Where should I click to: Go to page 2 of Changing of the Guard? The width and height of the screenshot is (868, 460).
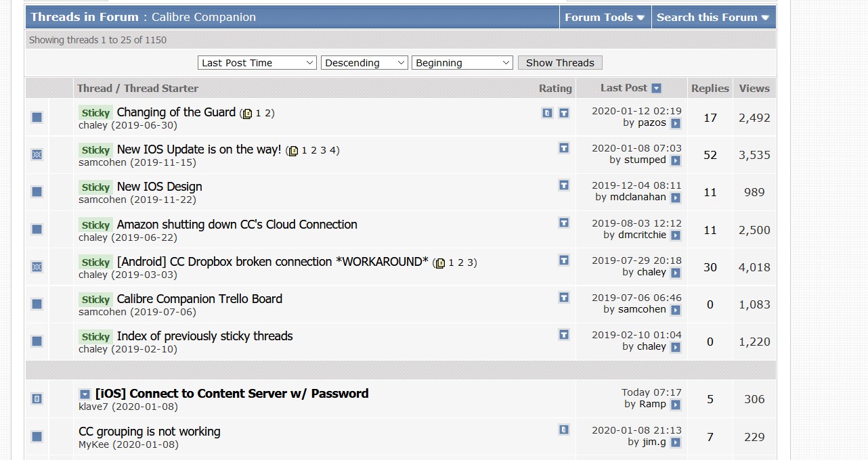[268, 114]
